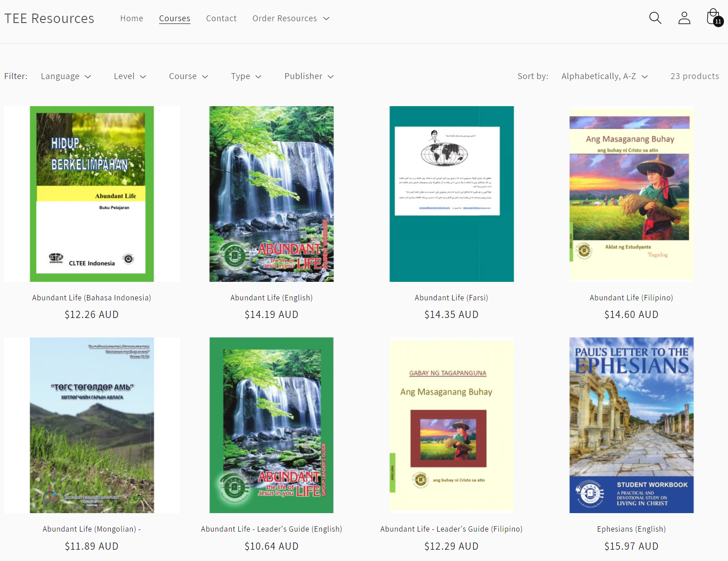Open the Level filter dropdown
Viewport: 728px width, 561px height.
[130, 76]
